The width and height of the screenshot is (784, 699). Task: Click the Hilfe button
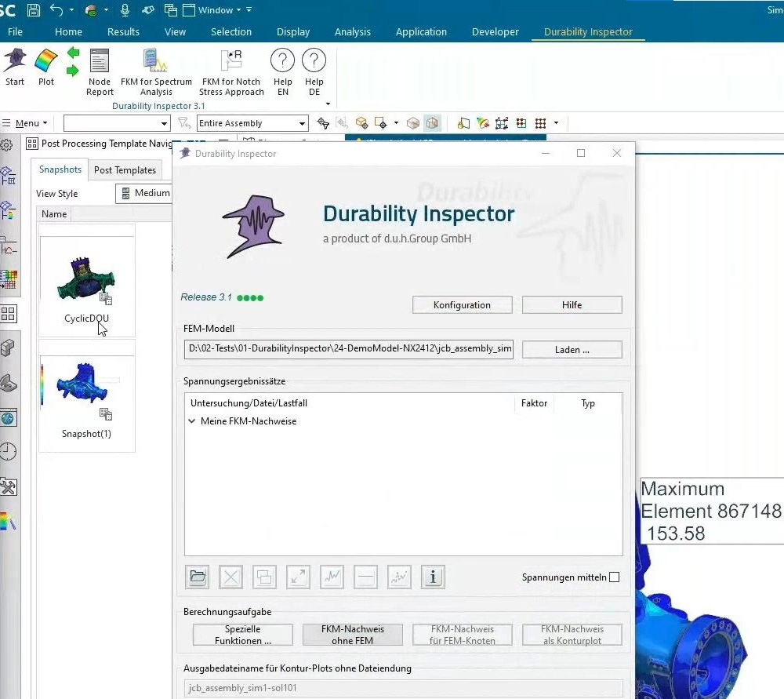coord(572,304)
